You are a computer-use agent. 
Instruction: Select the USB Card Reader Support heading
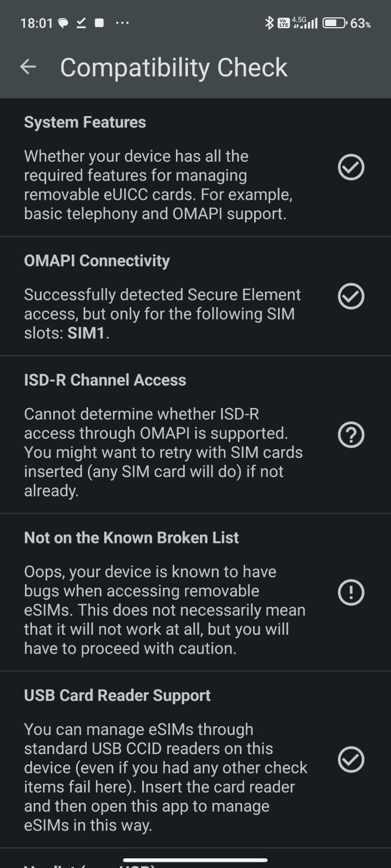click(117, 695)
